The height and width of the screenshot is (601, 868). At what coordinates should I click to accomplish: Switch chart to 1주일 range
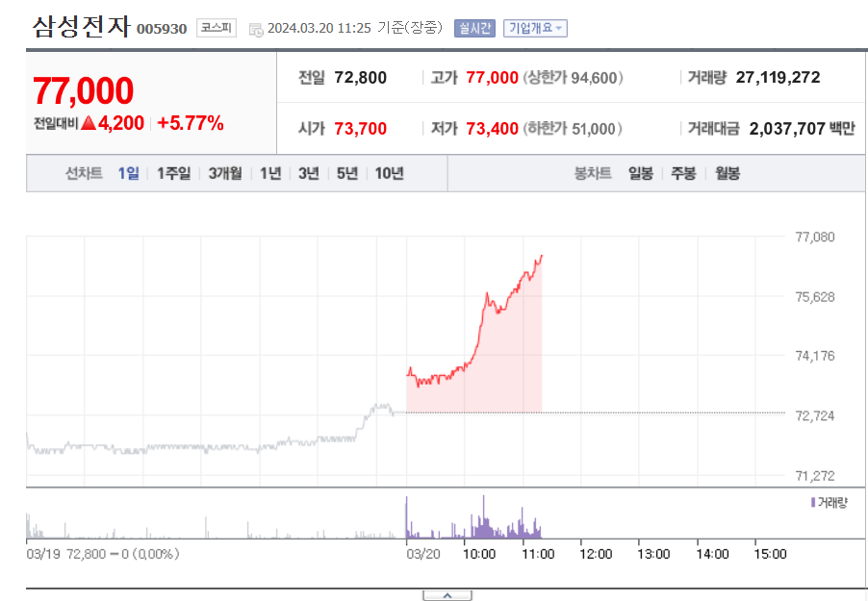(x=174, y=173)
